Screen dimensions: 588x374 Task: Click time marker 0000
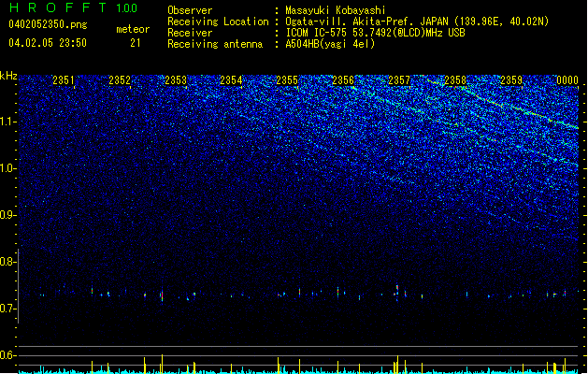(567, 80)
